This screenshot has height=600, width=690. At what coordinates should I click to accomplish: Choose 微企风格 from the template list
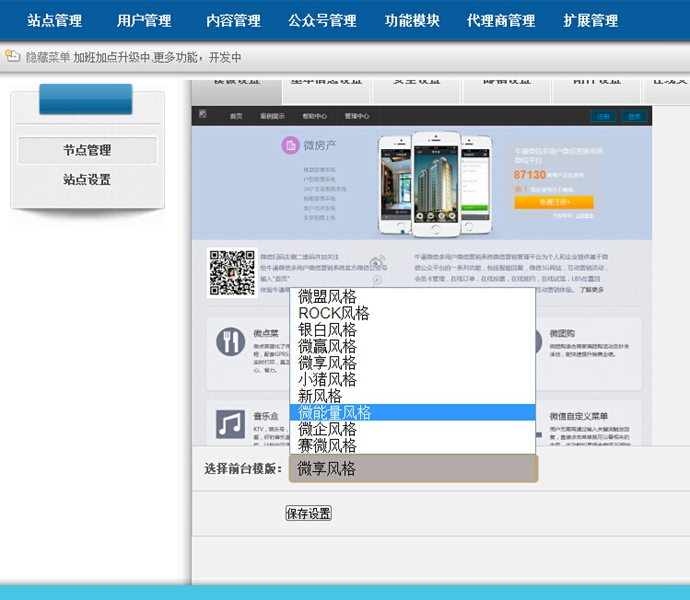coord(412,429)
